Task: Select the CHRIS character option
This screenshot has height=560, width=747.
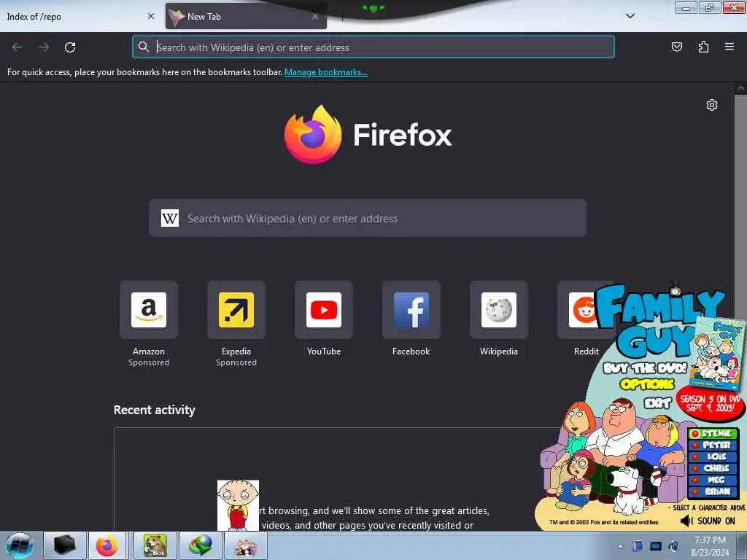Action: click(x=713, y=468)
